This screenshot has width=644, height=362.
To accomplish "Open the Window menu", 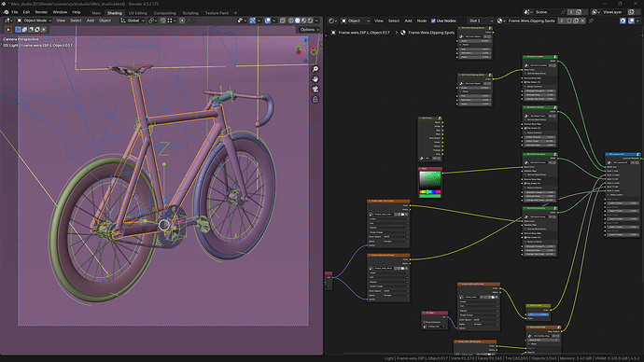I will click(x=60, y=12).
